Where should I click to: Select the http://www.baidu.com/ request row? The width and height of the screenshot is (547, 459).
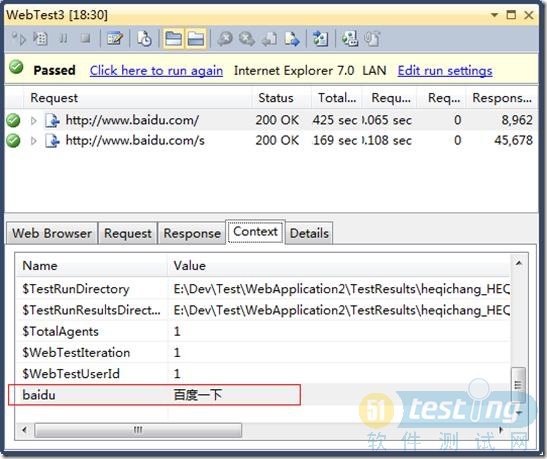[271, 120]
